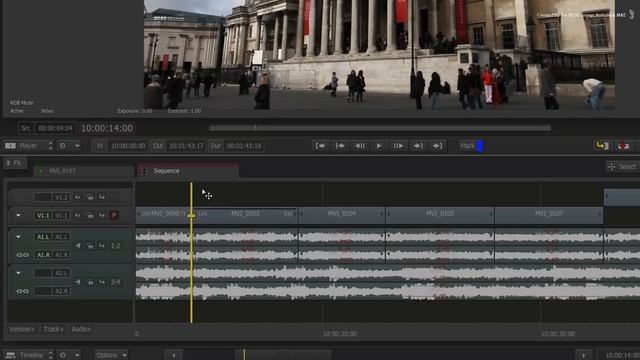The image size is (640, 360).
Task: Lock the V1.1 video track
Action: [90, 215]
